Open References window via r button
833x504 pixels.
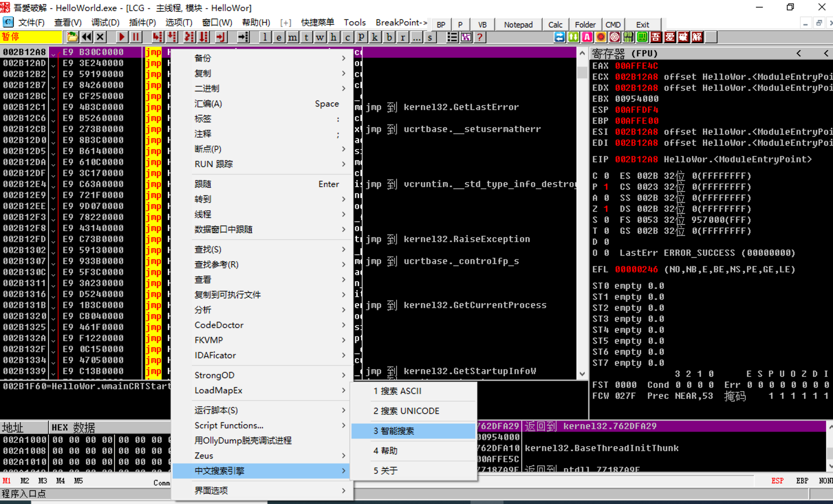point(402,37)
